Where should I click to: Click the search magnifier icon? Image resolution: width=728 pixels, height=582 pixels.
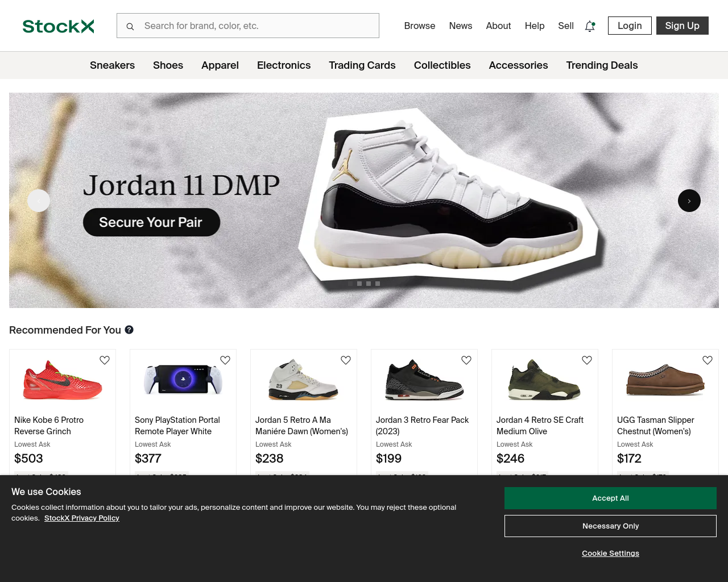point(130,26)
